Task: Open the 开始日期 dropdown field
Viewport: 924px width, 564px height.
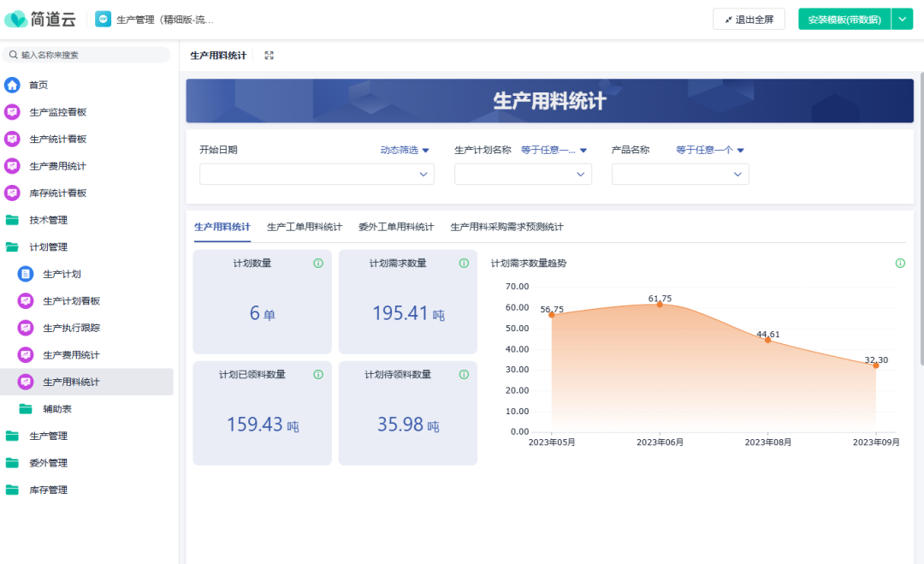Action: click(x=317, y=175)
